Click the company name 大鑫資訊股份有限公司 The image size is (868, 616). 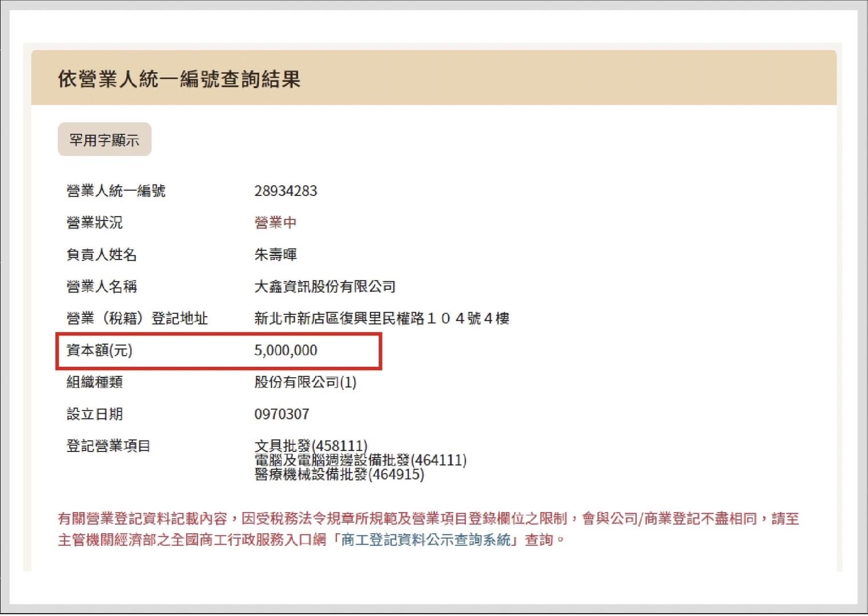[x=325, y=286]
